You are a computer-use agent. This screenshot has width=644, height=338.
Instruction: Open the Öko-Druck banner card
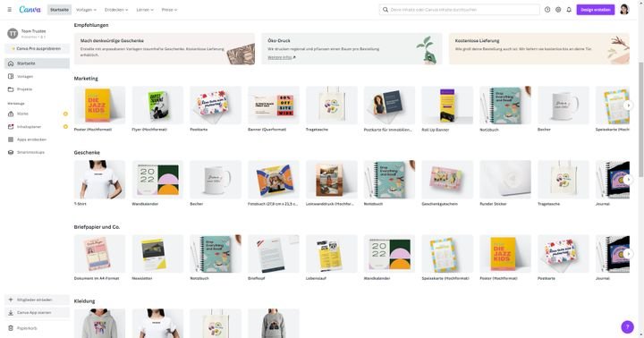352,48
